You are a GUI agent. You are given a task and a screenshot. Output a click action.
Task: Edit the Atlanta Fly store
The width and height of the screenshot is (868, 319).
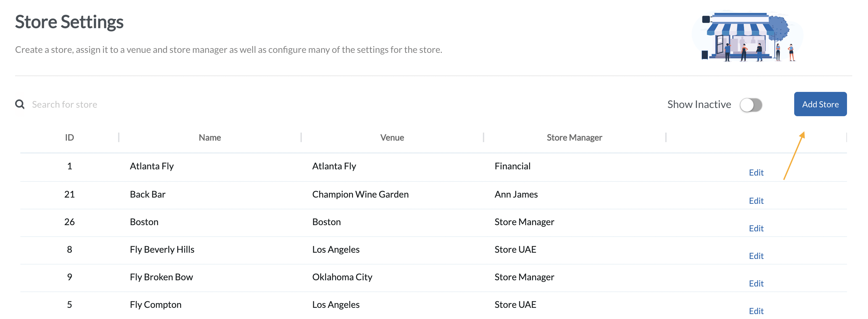pyautogui.click(x=756, y=172)
